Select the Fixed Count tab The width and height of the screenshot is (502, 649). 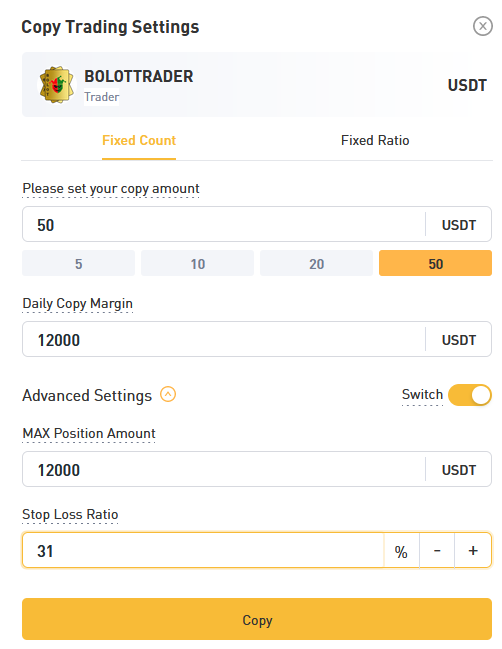click(139, 140)
